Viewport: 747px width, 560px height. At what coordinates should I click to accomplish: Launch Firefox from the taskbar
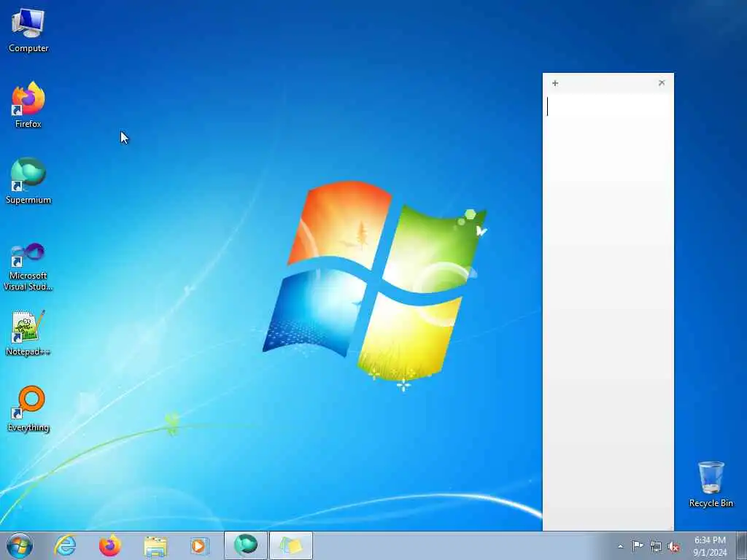[109, 545]
